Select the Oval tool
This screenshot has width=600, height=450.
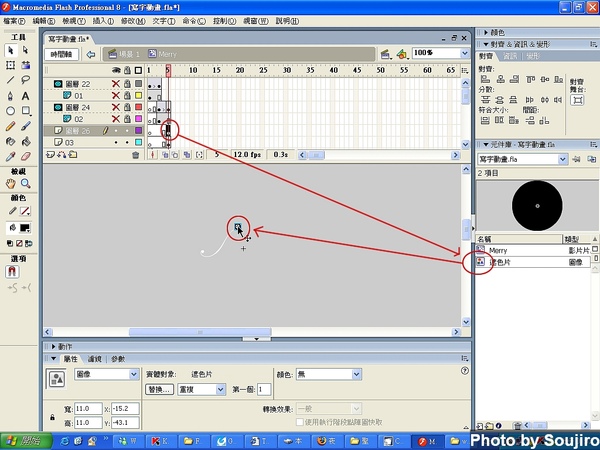10,111
